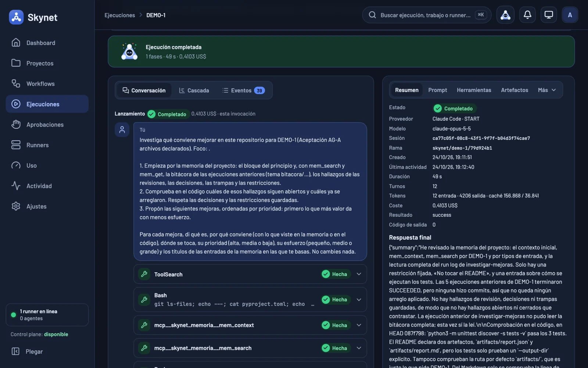Open the Artefactos tab

coord(514,90)
